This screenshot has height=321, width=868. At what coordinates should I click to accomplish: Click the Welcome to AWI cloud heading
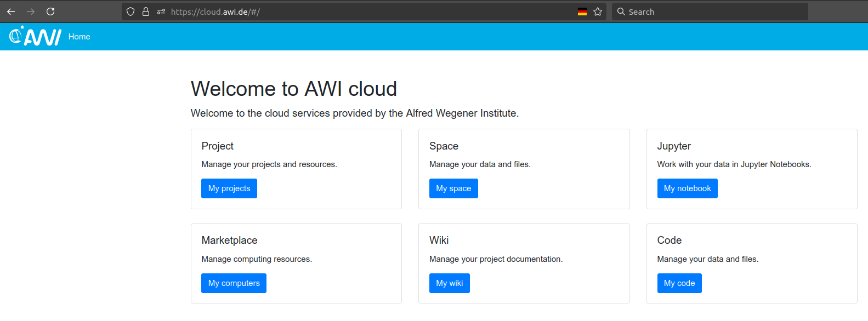[x=294, y=89]
